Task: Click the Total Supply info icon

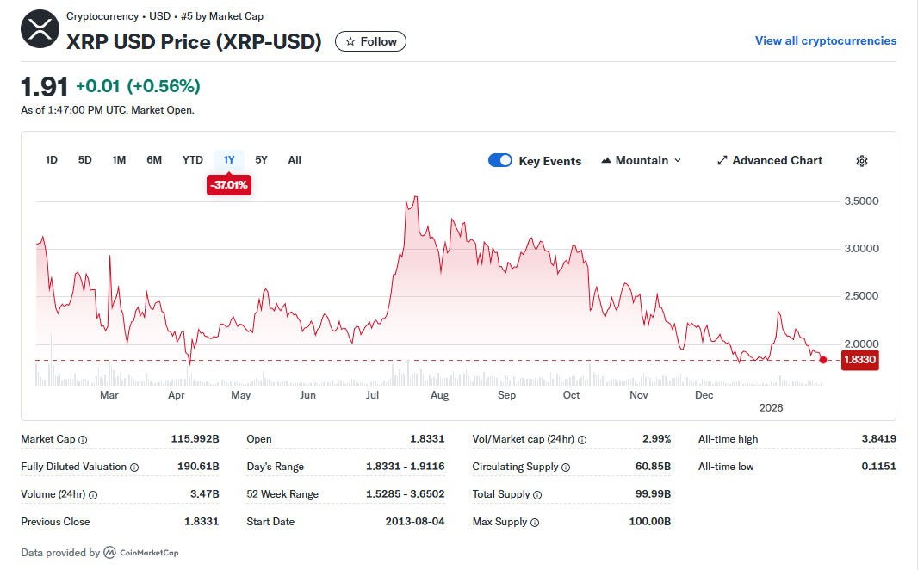Action: pyautogui.click(x=537, y=495)
